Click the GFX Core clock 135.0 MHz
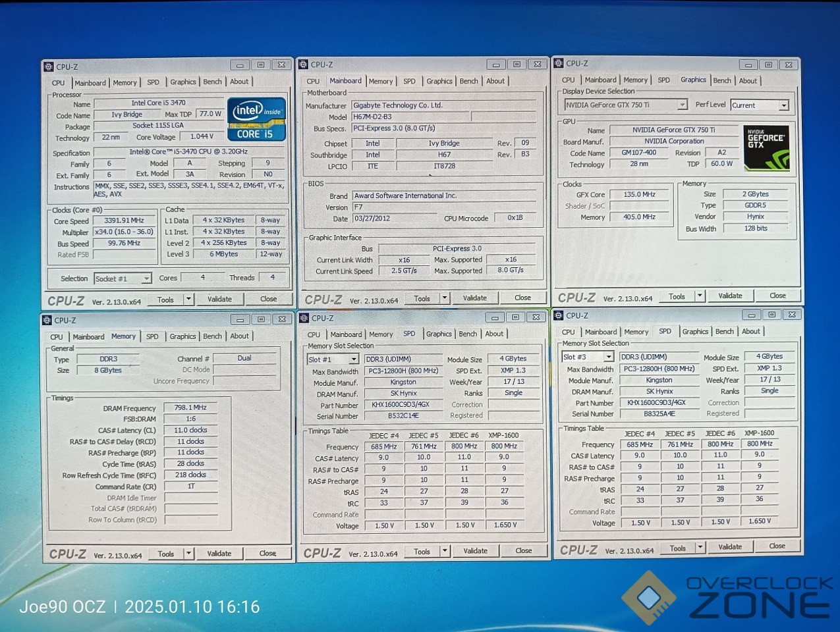Viewport: 840px width, 632px height. (640, 195)
